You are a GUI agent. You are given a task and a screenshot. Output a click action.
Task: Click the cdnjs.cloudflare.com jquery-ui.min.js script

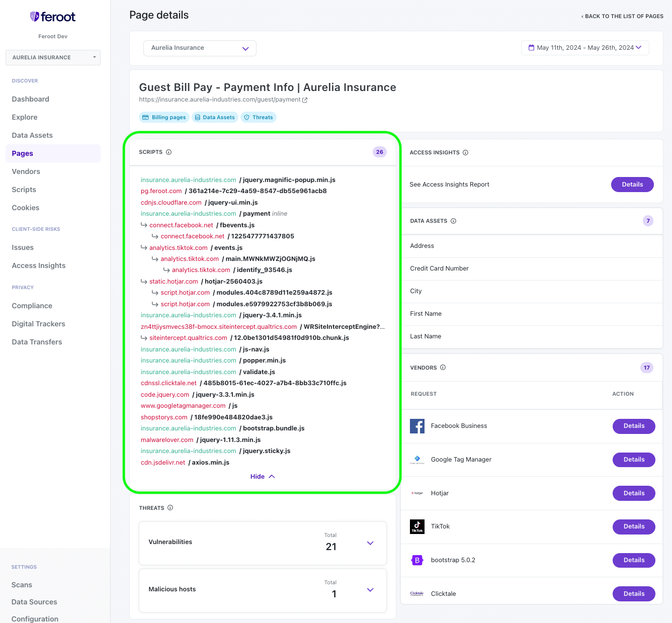[x=199, y=203]
